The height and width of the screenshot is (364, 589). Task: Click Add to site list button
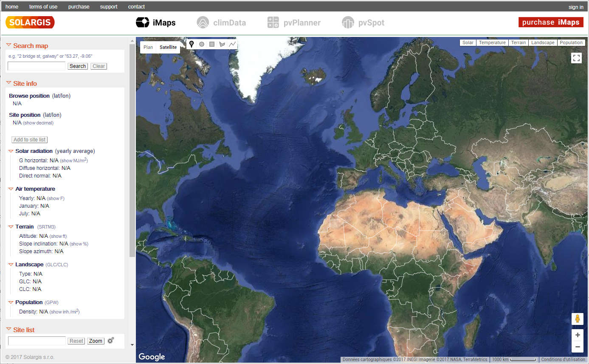(30, 140)
